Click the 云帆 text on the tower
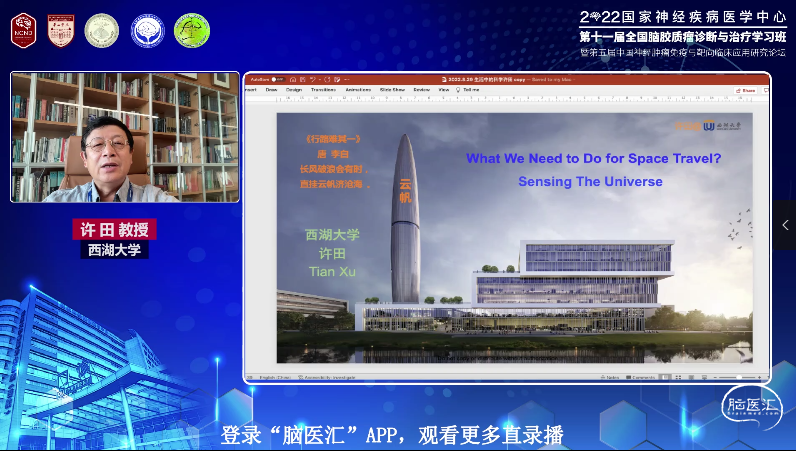 tap(405, 190)
